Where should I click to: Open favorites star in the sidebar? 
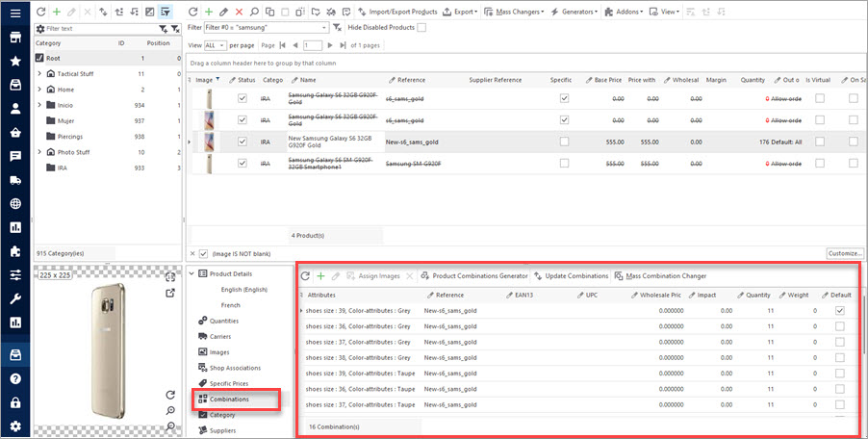coord(15,61)
